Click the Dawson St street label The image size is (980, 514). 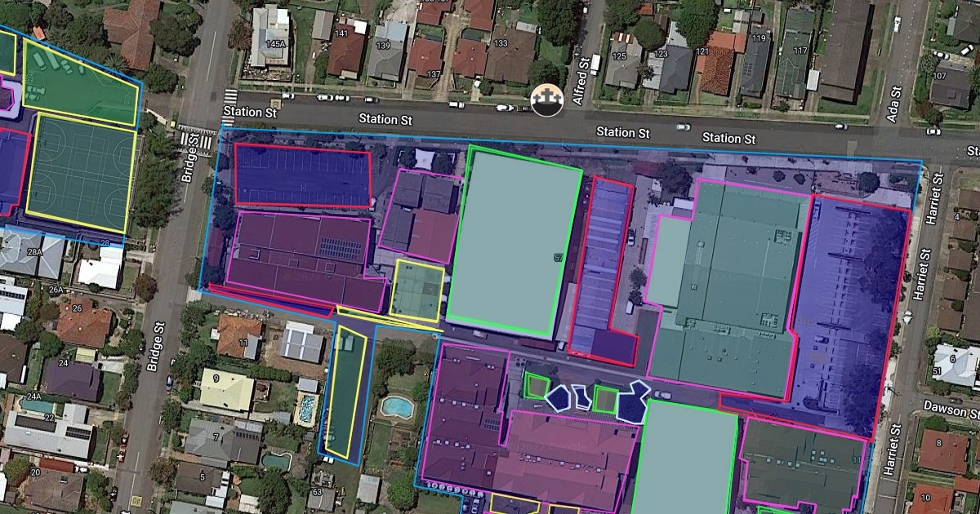[951, 405]
